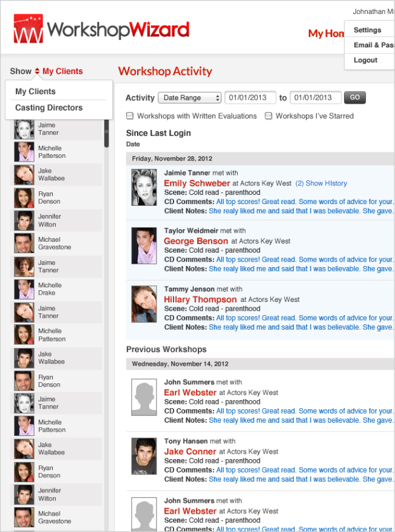395x532 pixels.
Task: Read CD Comments for Jaimie Tanner entry
Action: 305,202
